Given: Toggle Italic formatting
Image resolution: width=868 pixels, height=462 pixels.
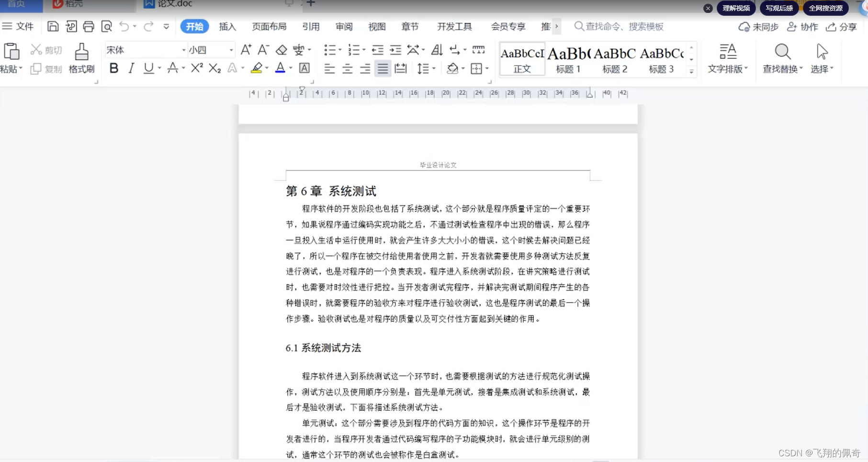Looking at the screenshot, I should tap(131, 68).
